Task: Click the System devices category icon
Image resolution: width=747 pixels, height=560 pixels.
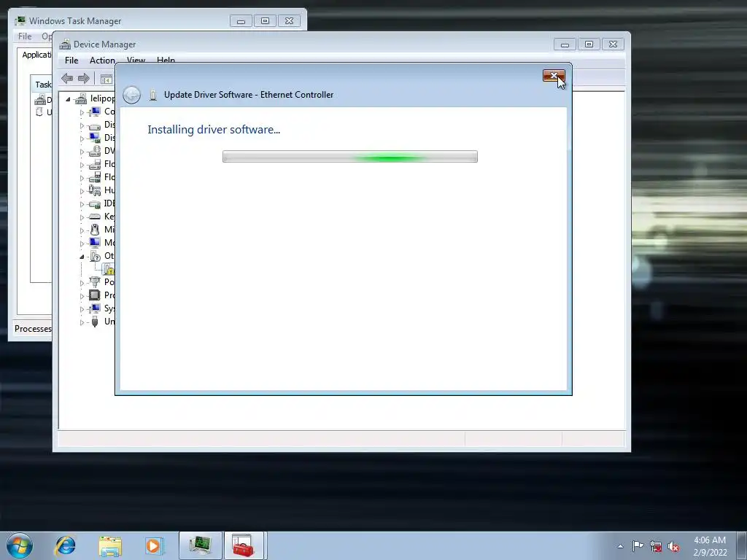Action: tap(96, 308)
